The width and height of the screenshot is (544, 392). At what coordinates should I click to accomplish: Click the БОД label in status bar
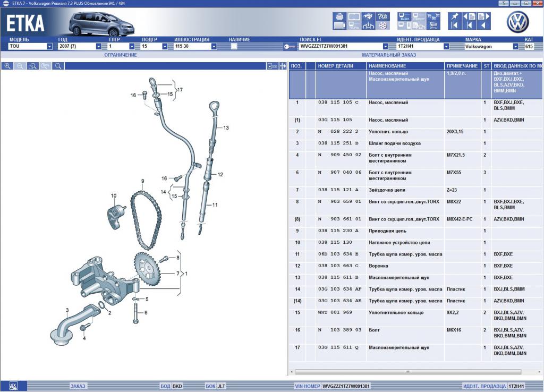coord(165,386)
